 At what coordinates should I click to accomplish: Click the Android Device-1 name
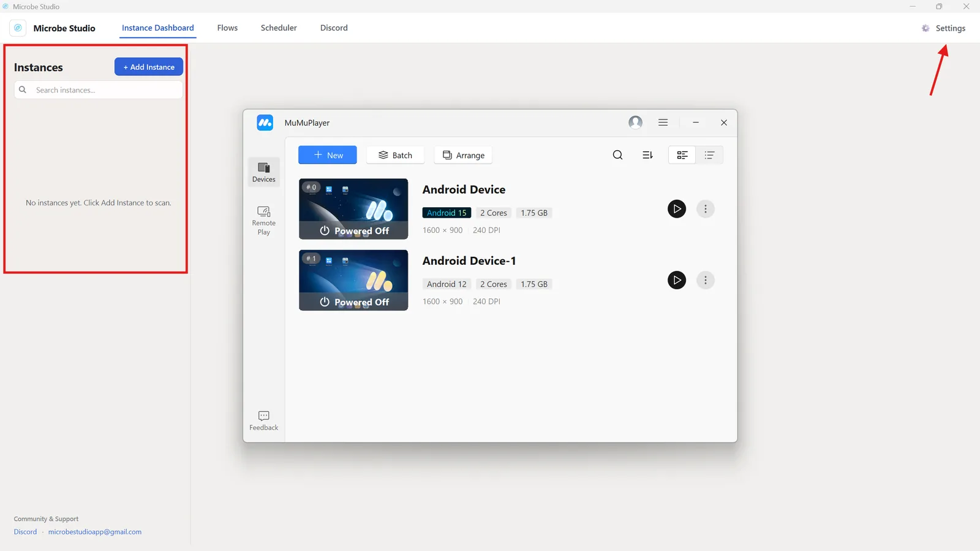click(469, 260)
